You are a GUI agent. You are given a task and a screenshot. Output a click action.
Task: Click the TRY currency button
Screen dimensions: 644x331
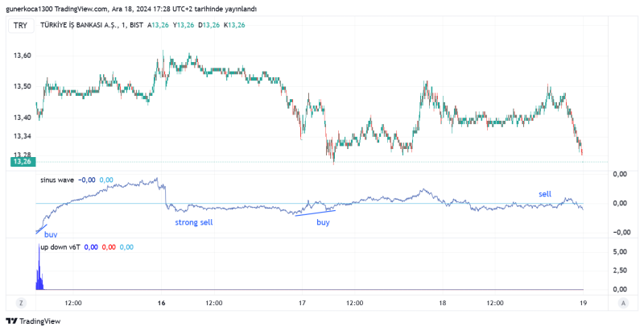pos(20,26)
